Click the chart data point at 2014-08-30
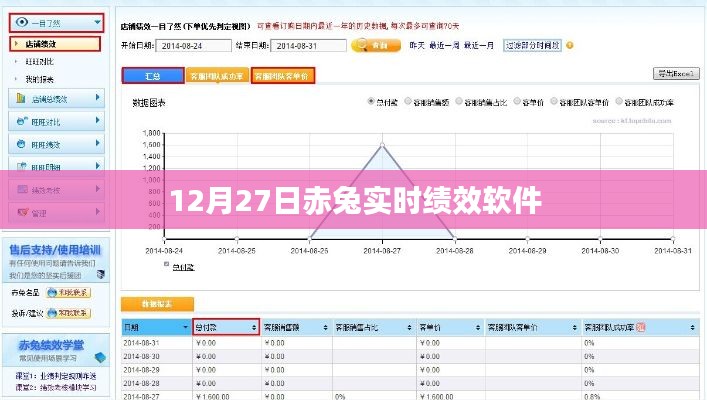Viewport: 707px width, 400px height. click(600, 239)
